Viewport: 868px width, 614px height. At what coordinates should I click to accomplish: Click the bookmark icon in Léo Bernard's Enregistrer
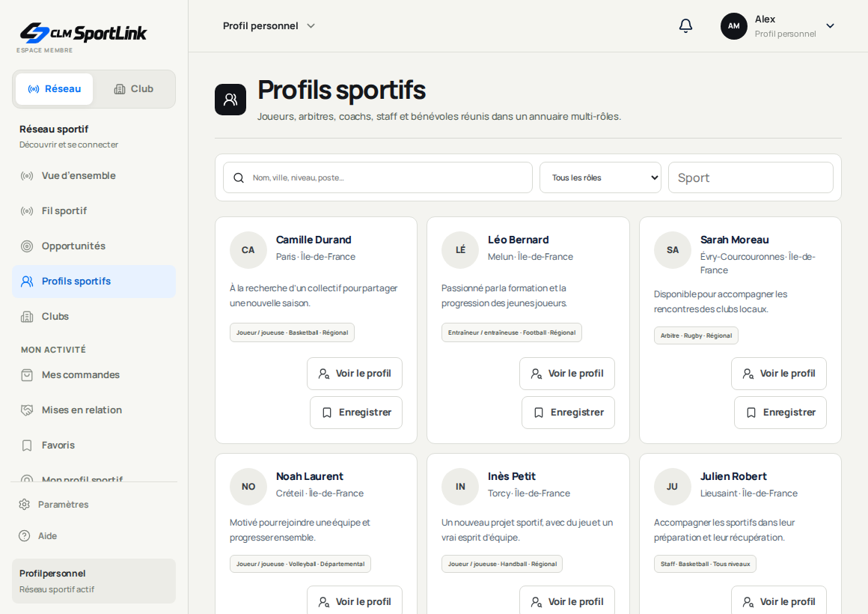point(539,413)
